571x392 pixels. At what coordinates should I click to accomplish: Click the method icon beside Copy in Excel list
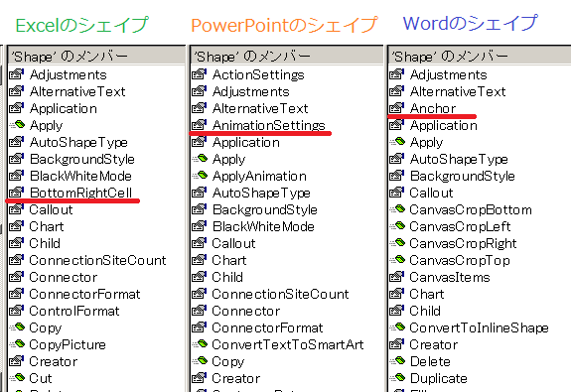pyautogui.click(x=17, y=327)
